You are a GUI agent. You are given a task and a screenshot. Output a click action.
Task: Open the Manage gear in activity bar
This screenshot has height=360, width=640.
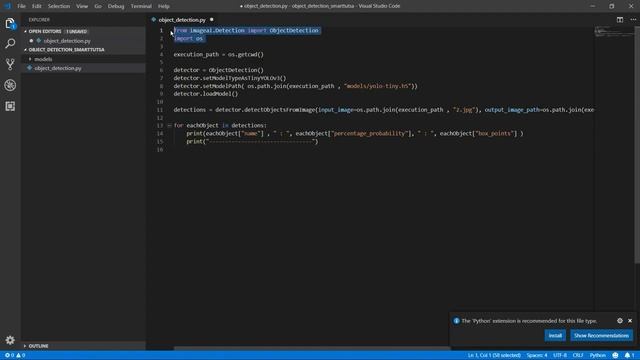pyautogui.click(x=10, y=340)
